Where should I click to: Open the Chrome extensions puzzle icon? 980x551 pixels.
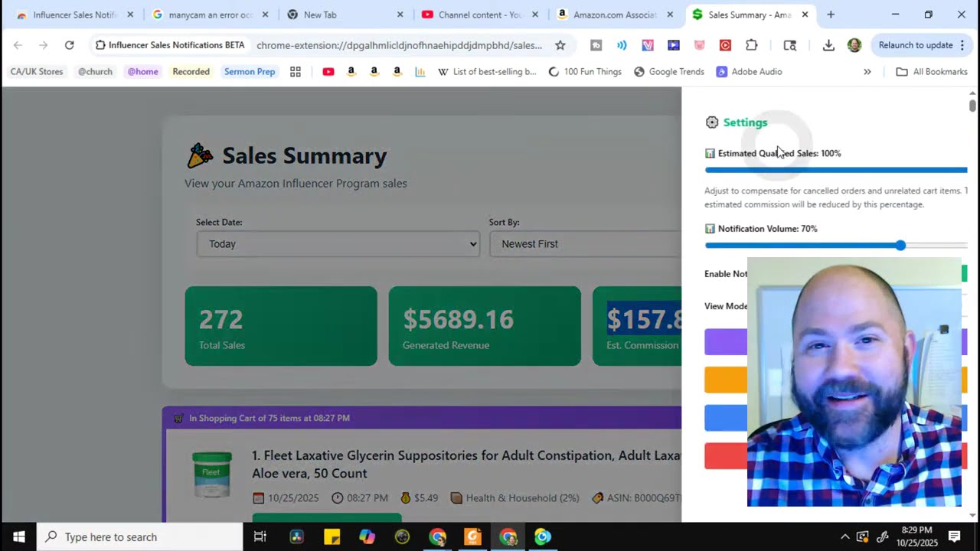752,45
